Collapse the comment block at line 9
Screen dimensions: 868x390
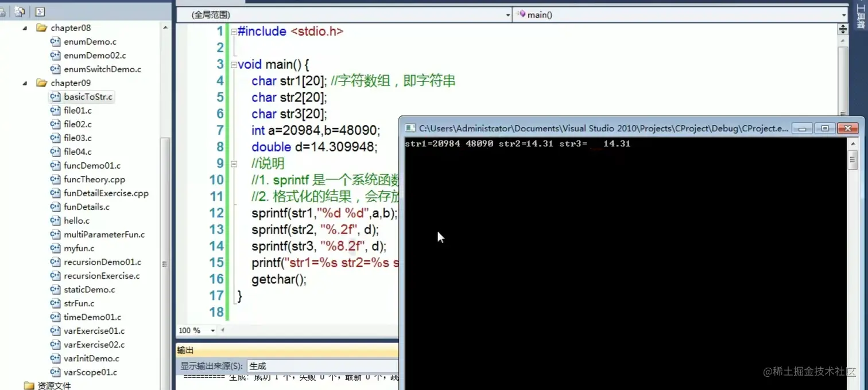234,164
